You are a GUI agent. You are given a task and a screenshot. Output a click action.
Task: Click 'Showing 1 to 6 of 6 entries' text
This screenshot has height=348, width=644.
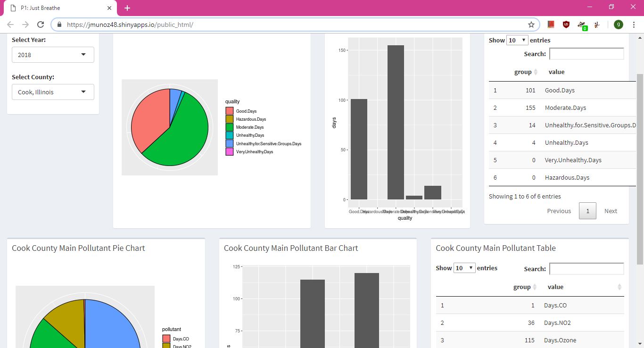point(525,196)
